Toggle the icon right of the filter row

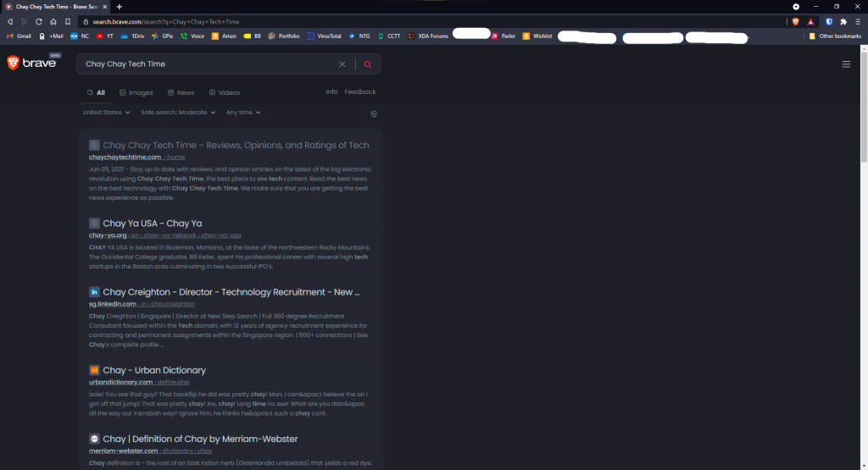click(374, 114)
